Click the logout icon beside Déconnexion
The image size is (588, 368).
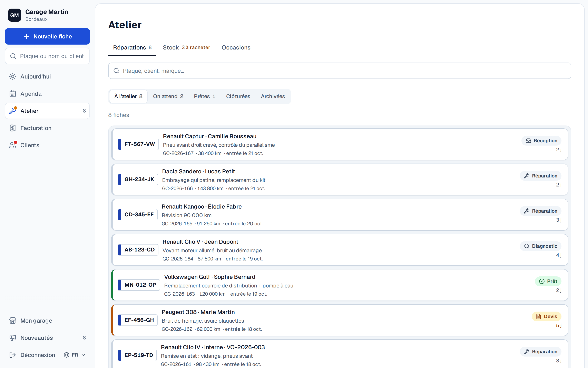coord(13,355)
